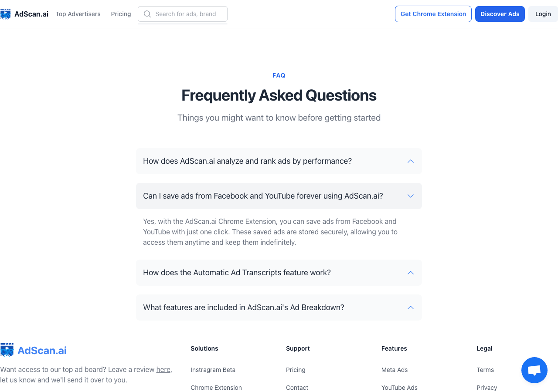
Task: Open the Chrome Extension footer link
Action: [216, 388]
